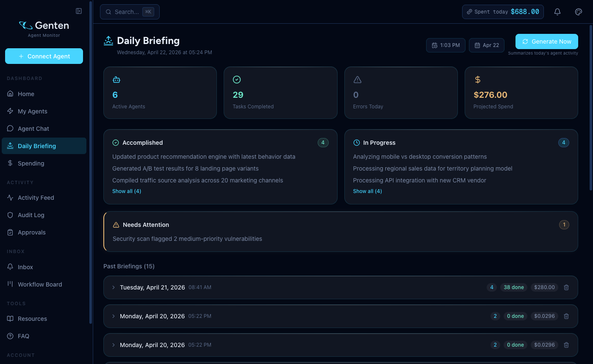Delete the Tuesday, April 21 briefing
The image size is (593, 364).
(x=566, y=287)
